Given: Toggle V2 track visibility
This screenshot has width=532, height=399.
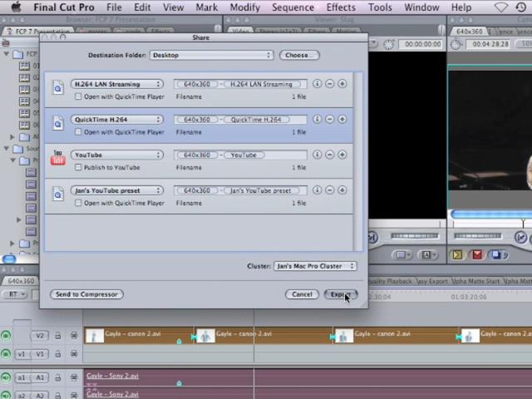Looking at the screenshot, I should coord(6,336).
